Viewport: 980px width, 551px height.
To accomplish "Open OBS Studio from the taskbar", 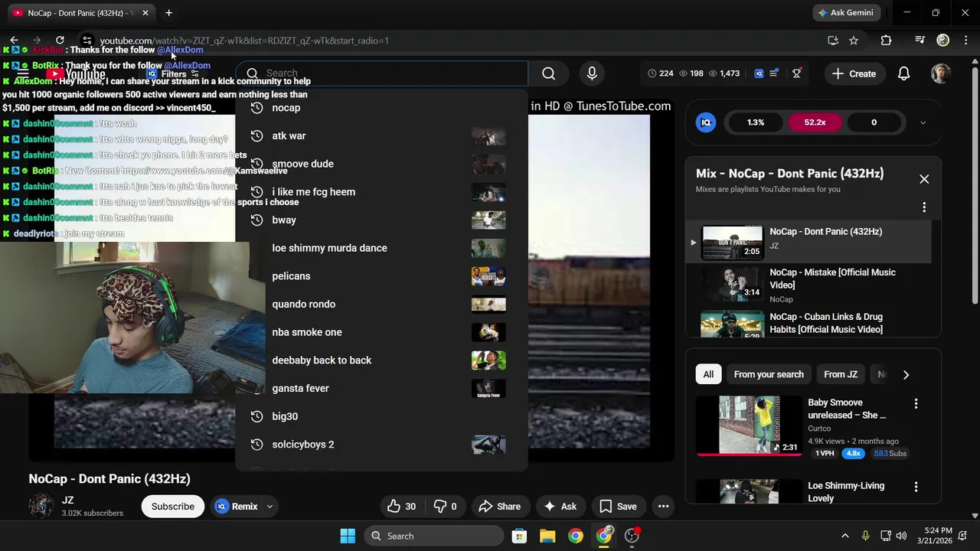I will point(632,536).
